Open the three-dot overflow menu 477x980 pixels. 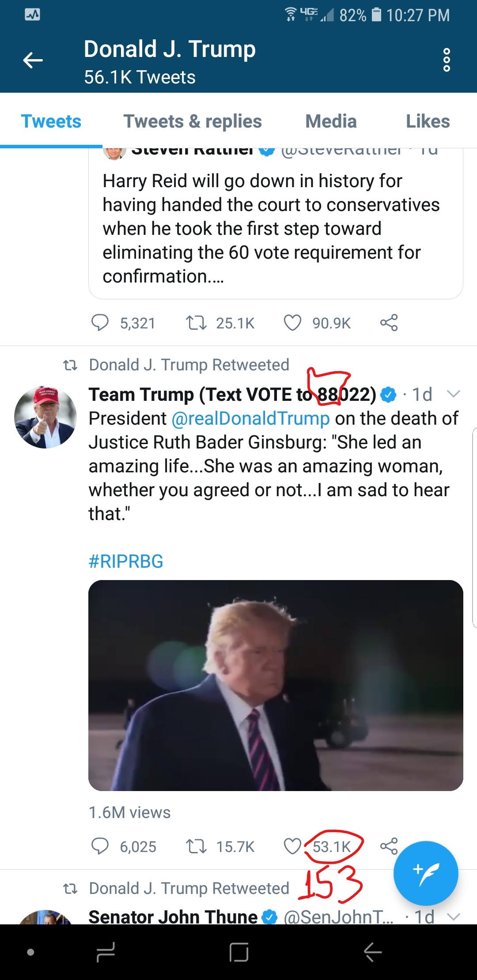pyautogui.click(x=447, y=60)
